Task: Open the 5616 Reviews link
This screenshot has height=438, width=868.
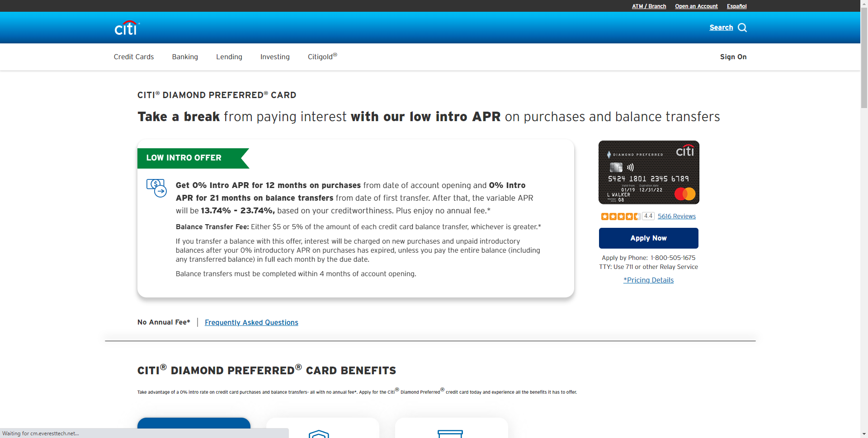Action: coord(677,217)
